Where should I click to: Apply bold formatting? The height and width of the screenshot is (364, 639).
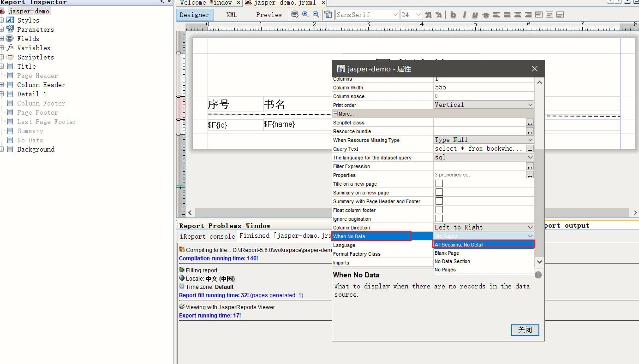[x=453, y=14]
